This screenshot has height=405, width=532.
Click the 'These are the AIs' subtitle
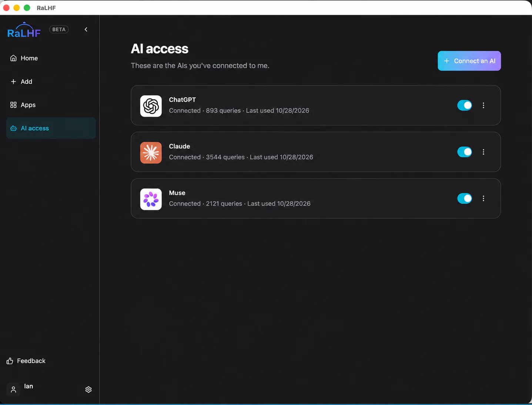[200, 65]
